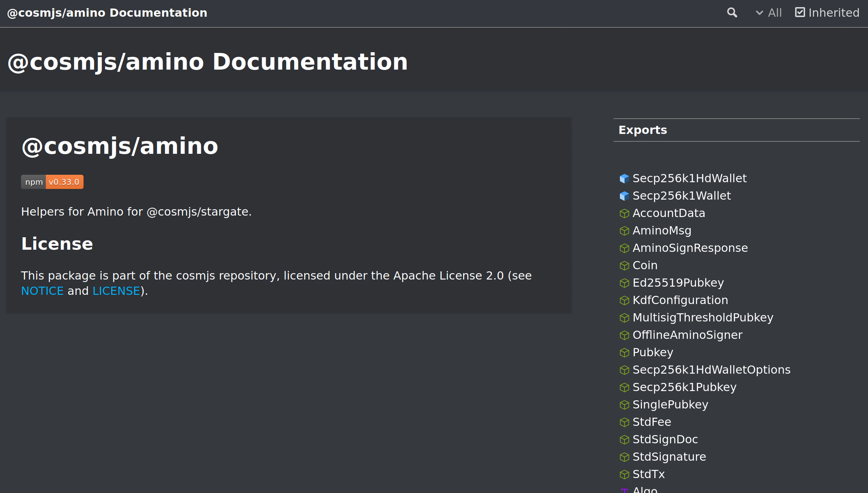The image size is (868, 493).
Task: Click the interface icon next to AminoSignResponse
Action: pyautogui.click(x=625, y=248)
